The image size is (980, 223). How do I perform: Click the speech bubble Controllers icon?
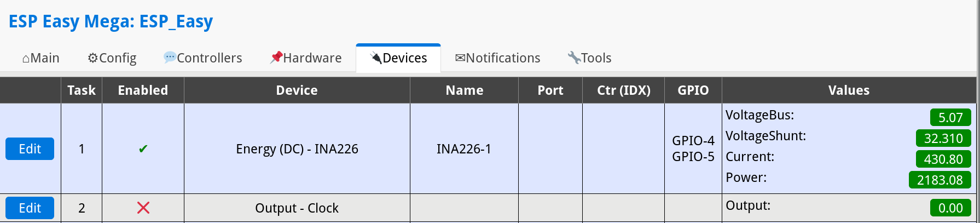point(170,57)
